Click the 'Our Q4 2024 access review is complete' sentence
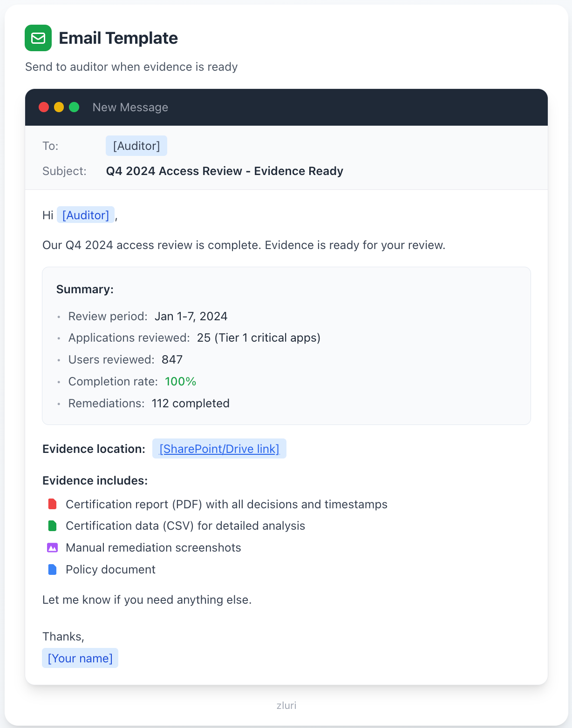Image resolution: width=572 pixels, height=728 pixels. (244, 245)
